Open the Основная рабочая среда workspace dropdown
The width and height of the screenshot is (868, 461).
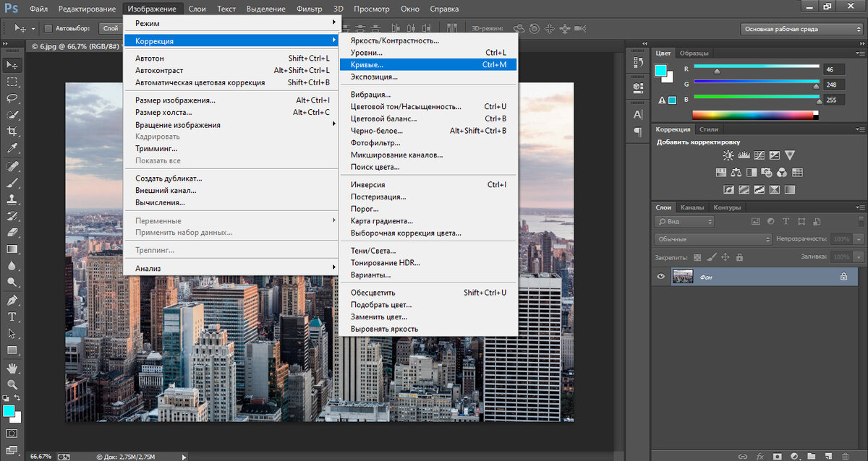click(x=801, y=29)
